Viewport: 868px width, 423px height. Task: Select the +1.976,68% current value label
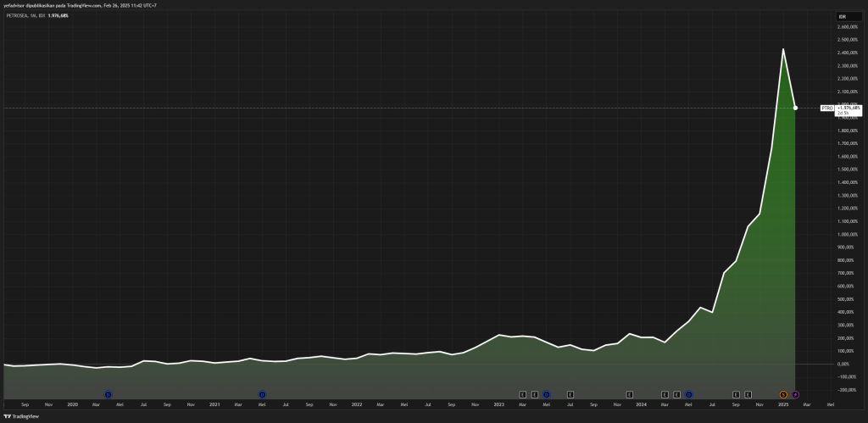[x=848, y=108]
